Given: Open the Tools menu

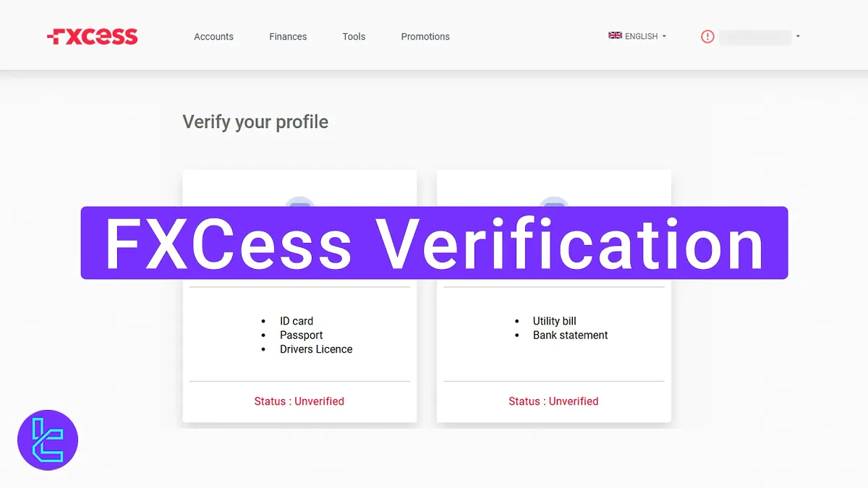Looking at the screenshot, I should 354,36.
